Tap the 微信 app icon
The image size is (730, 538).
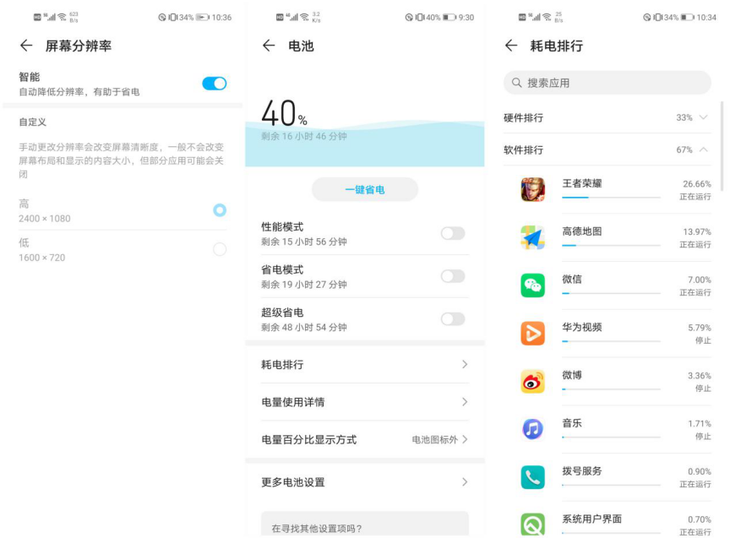[532, 285]
